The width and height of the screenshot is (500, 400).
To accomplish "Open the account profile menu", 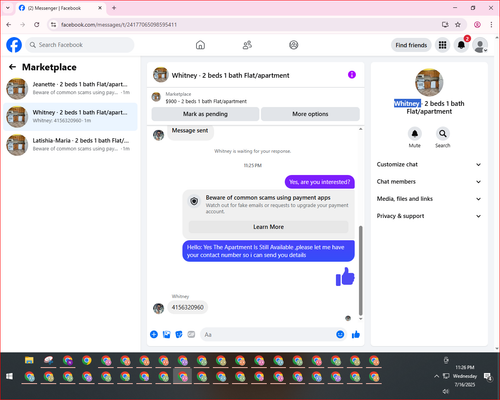I will pyautogui.click(x=480, y=45).
